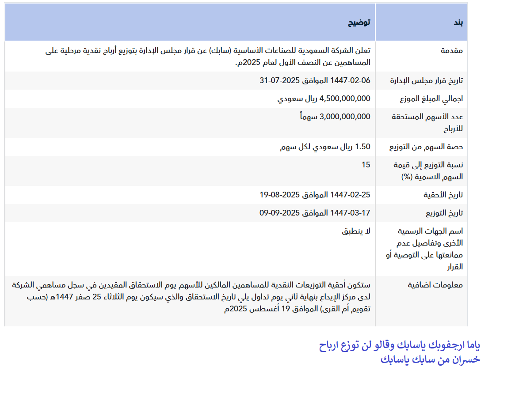Click the 'اسم الجهات الرسمية الأخرى' label

pos(424,249)
